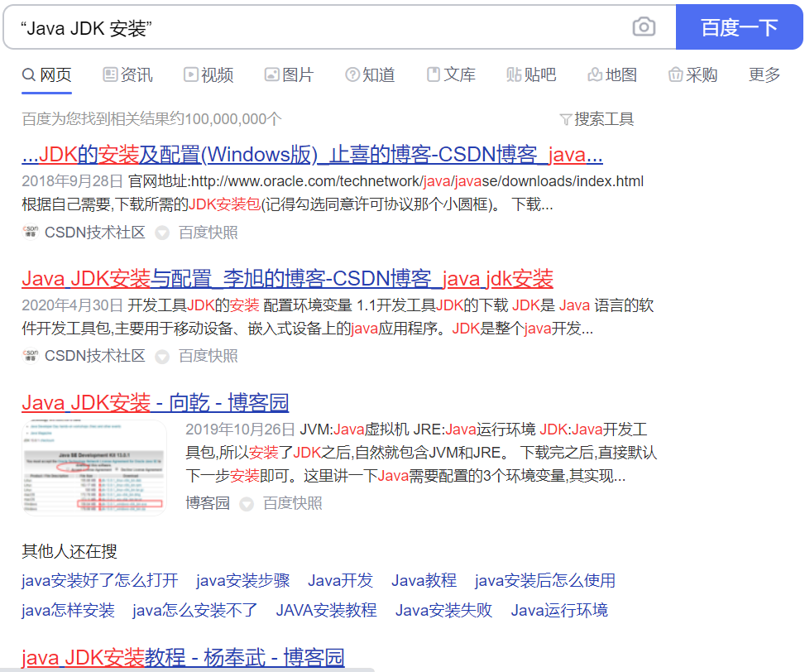This screenshot has width=805, height=672.
Task: Click the 其他人还在搜 heading
Action: [69, 551]
